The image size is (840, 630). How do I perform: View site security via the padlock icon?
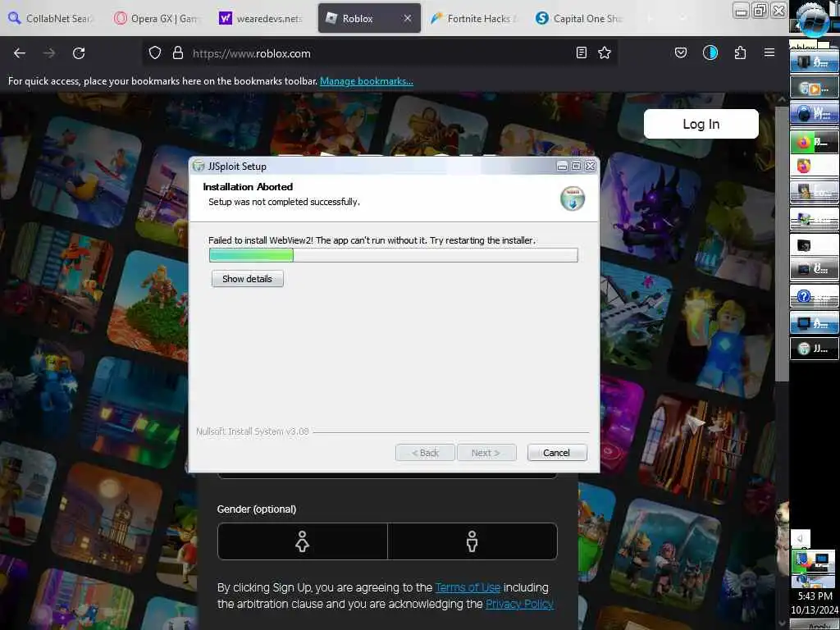click(x=178, y=53)
